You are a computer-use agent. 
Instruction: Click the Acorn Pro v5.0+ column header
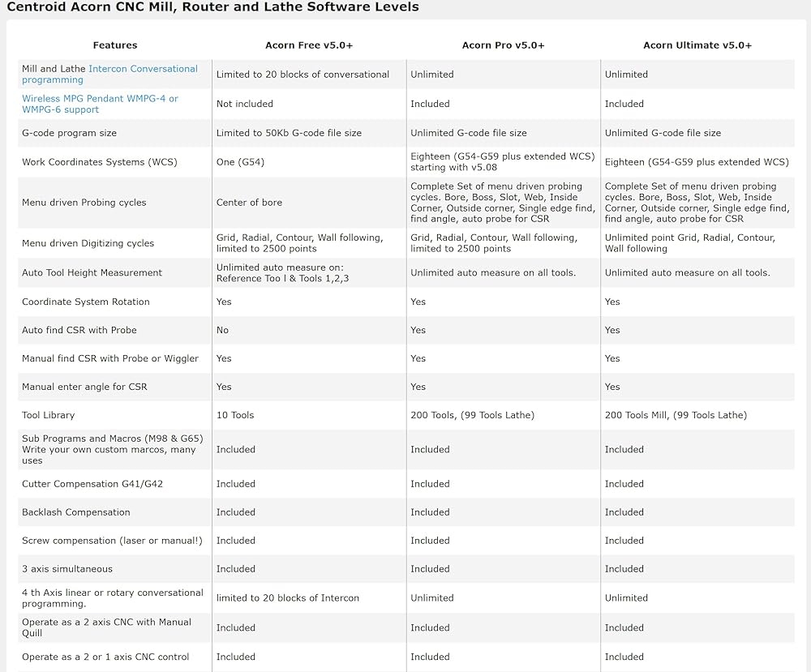pos(503,45)
